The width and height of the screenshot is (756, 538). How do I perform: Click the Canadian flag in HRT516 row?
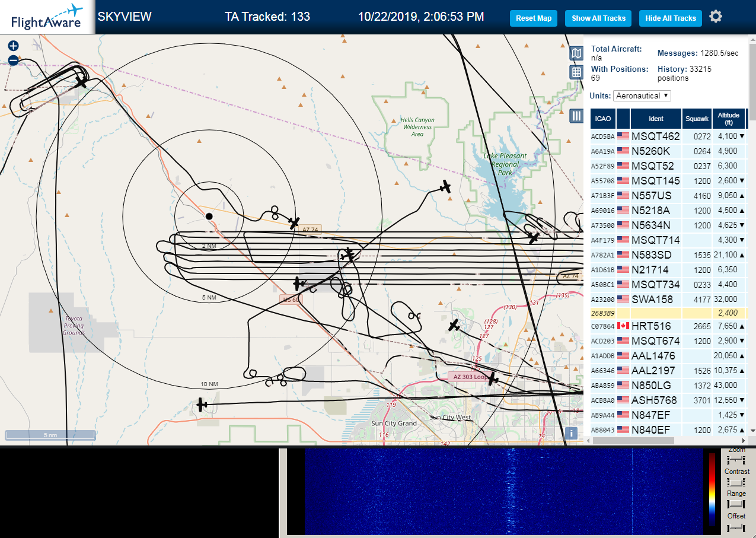click(623, 326)
